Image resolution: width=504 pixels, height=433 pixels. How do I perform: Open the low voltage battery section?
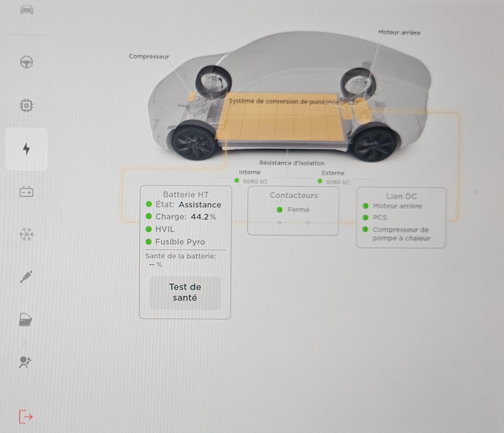click(x=26, y=192)
